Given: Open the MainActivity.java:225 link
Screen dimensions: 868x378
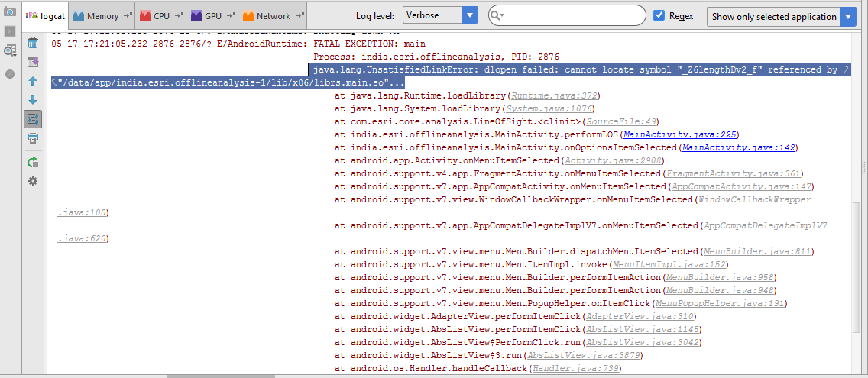Looking at the screenshot, I should point(681,134).
